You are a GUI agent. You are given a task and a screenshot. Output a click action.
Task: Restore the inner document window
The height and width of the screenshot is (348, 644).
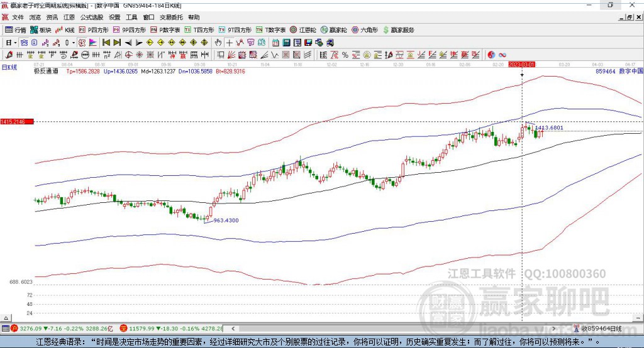(x=630, y=17)
